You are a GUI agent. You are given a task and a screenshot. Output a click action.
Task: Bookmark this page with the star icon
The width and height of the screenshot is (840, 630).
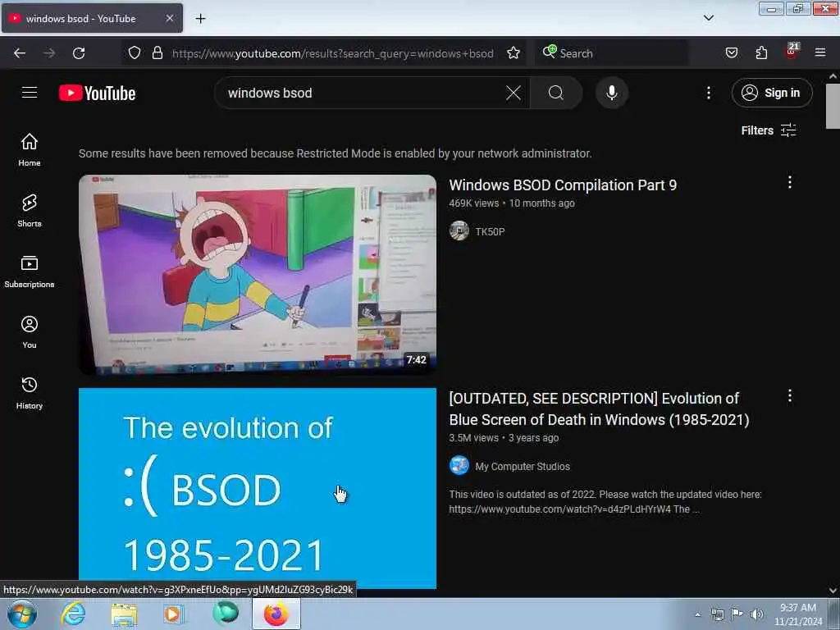coord(514,53)
